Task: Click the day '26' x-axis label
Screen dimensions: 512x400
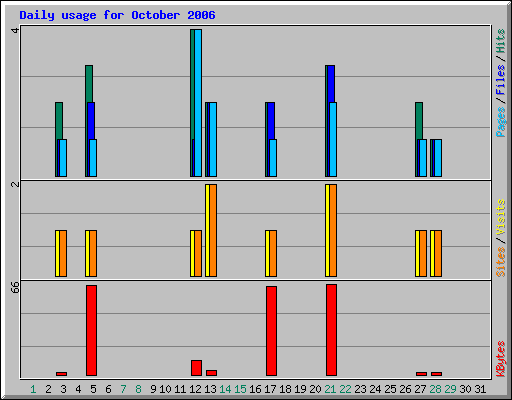Action: 405,389
